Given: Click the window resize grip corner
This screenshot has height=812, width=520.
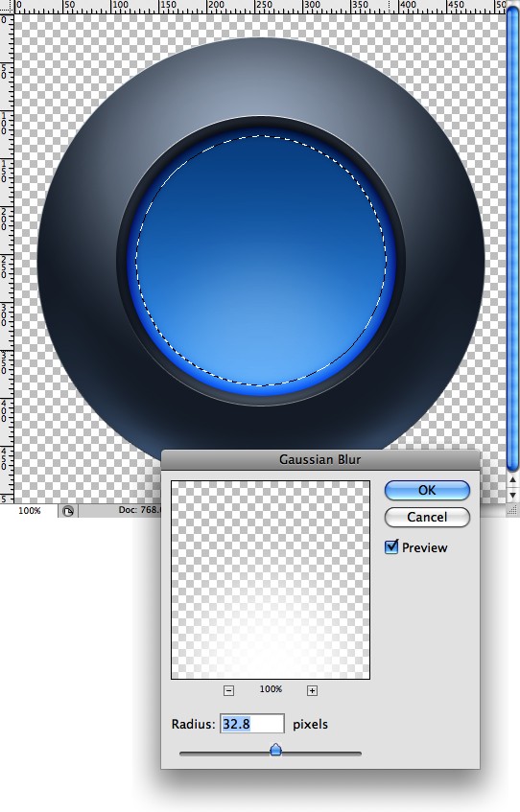Looking at the screenshot, I should point(512,511).
